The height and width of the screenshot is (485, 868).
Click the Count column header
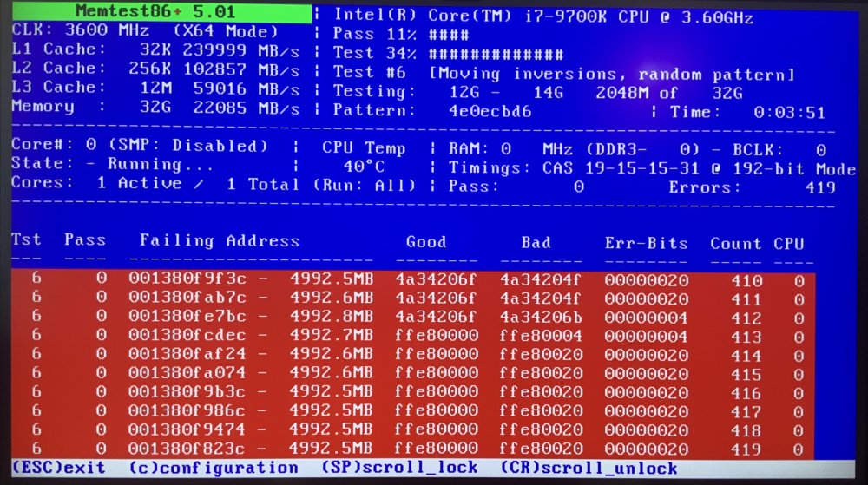[x=735, y=243]
